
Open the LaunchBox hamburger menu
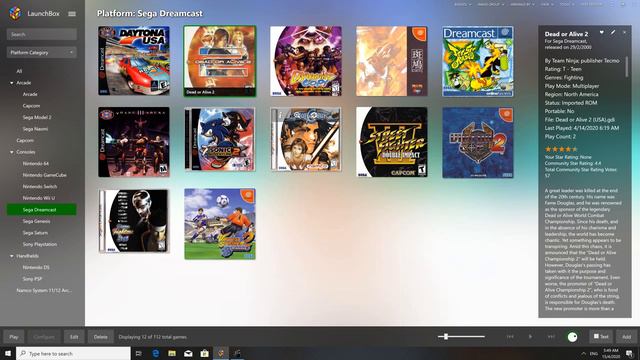tap(72, 13)
